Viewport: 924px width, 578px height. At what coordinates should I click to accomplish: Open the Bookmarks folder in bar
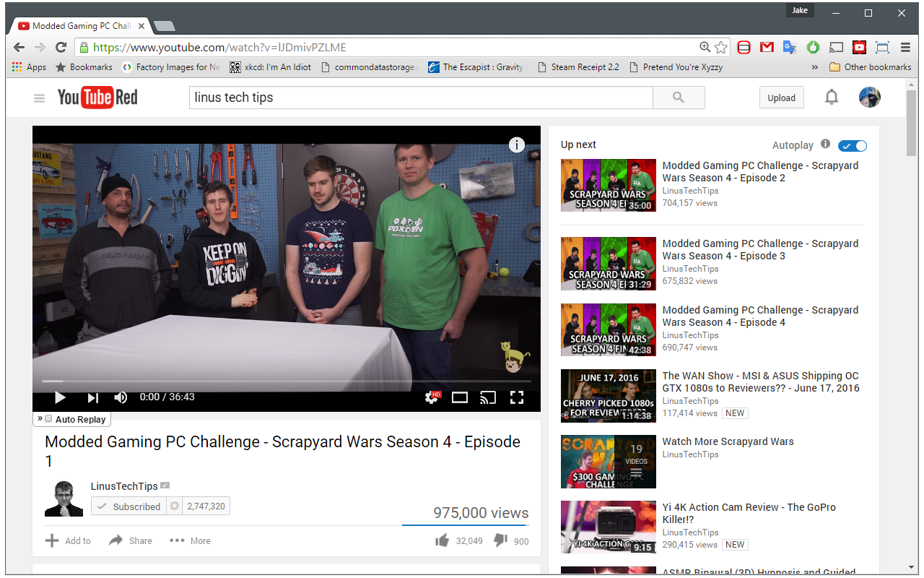[x=84, y=67]
